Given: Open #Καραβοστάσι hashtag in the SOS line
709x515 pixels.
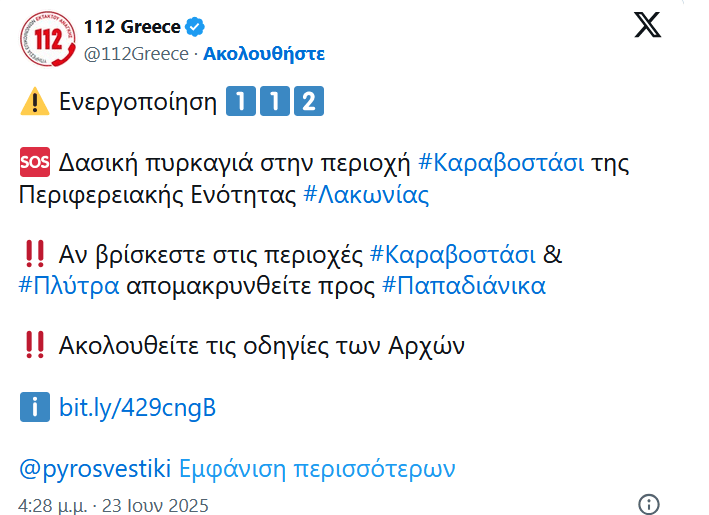Looking at the screenshot, I should point(500,162).
